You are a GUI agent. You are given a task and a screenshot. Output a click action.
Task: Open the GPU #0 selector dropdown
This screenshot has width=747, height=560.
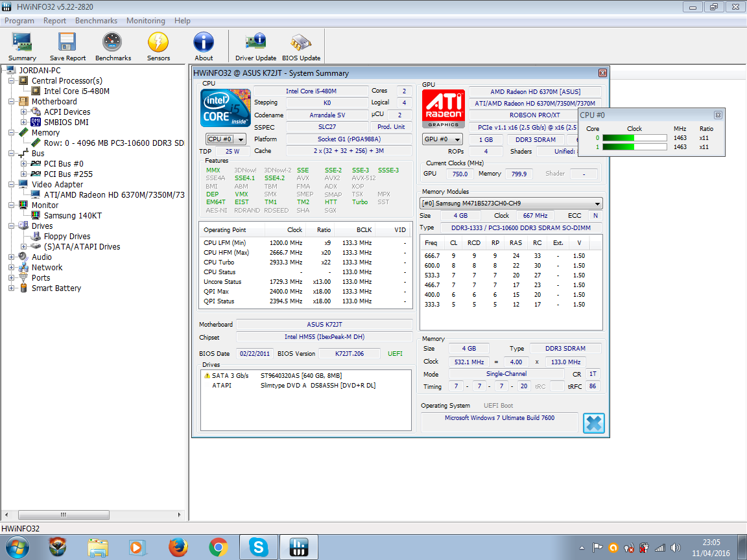click(442, 139)
